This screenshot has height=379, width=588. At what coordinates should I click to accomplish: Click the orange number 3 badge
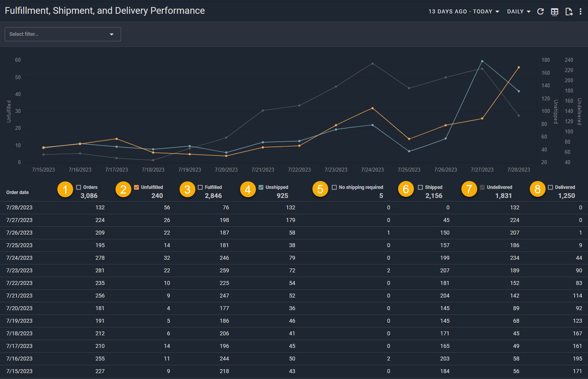(187, 189)
